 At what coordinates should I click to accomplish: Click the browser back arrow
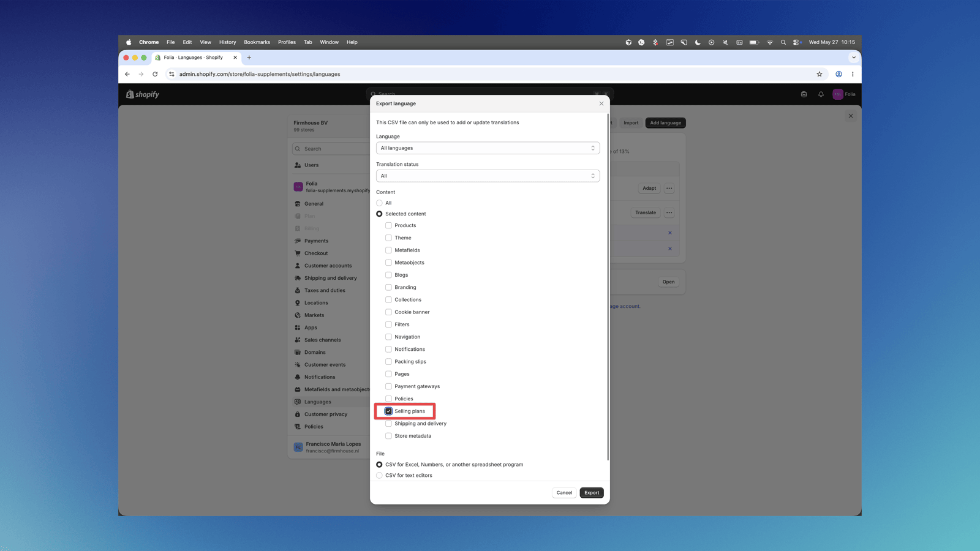click(x=127, y=74)
